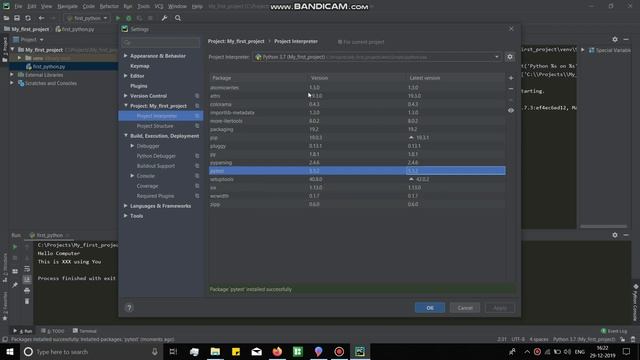Open File Explorer from the taskbar
640x360 pixels.
215,351
